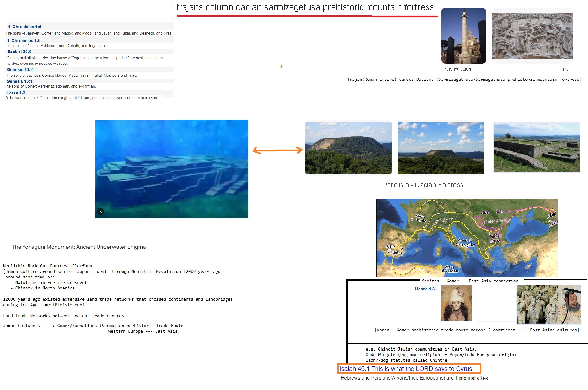Open the stone ruins fortress thumbnail

point(536,147)
